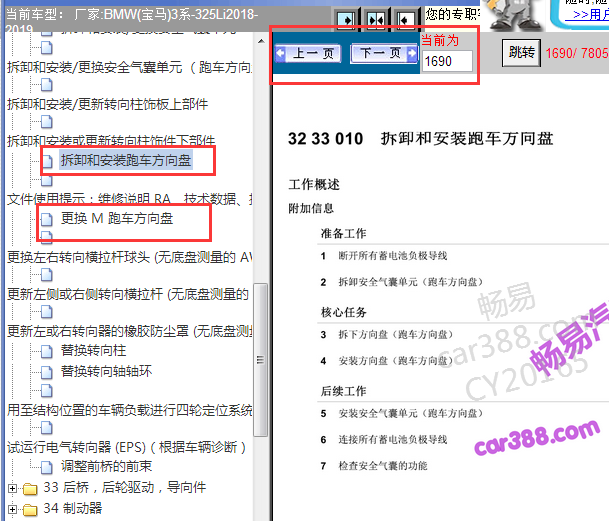Click the 当前车型 vehicle info header text

click(132, 19)
